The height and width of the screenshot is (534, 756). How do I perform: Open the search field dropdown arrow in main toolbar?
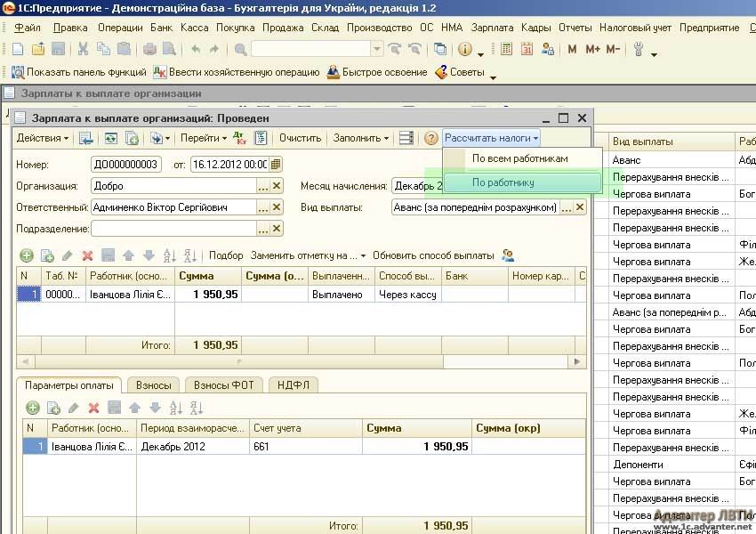coord(377,49)
